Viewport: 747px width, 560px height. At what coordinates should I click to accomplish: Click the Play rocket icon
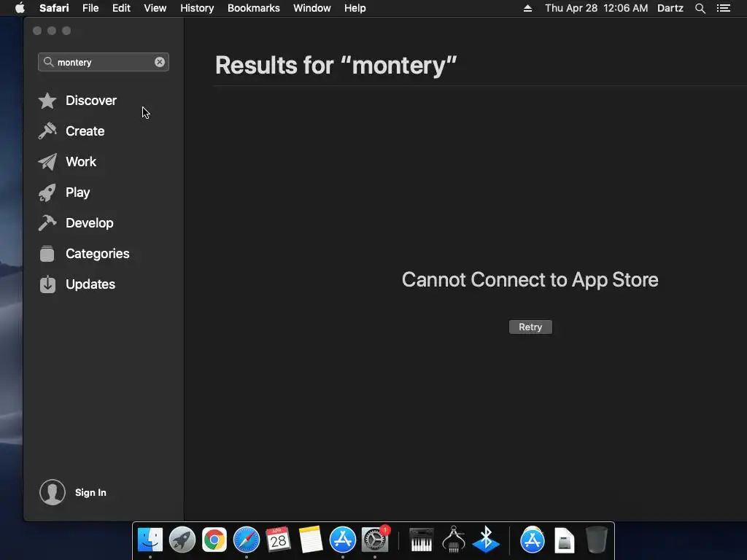coord(47,192)
